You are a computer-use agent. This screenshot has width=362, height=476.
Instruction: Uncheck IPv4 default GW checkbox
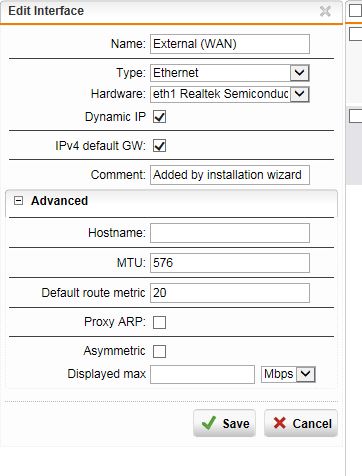pos(159,146)
